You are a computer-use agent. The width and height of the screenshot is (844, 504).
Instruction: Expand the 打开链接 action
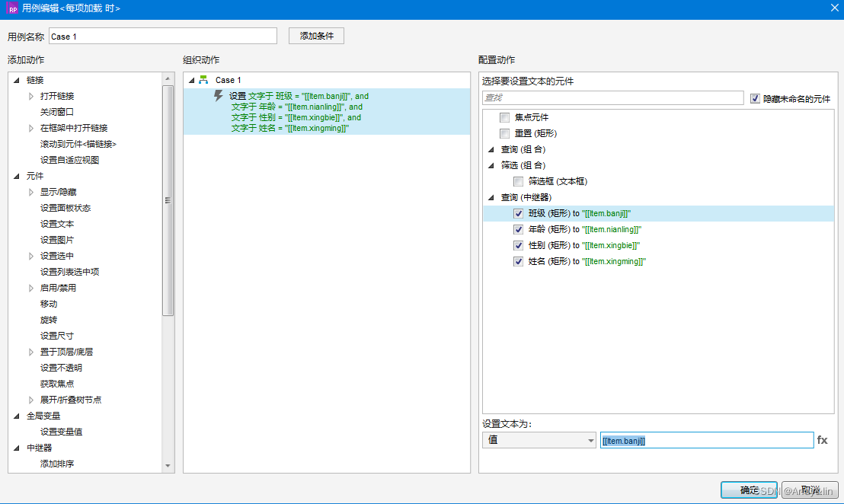click(x=30, y=96)
